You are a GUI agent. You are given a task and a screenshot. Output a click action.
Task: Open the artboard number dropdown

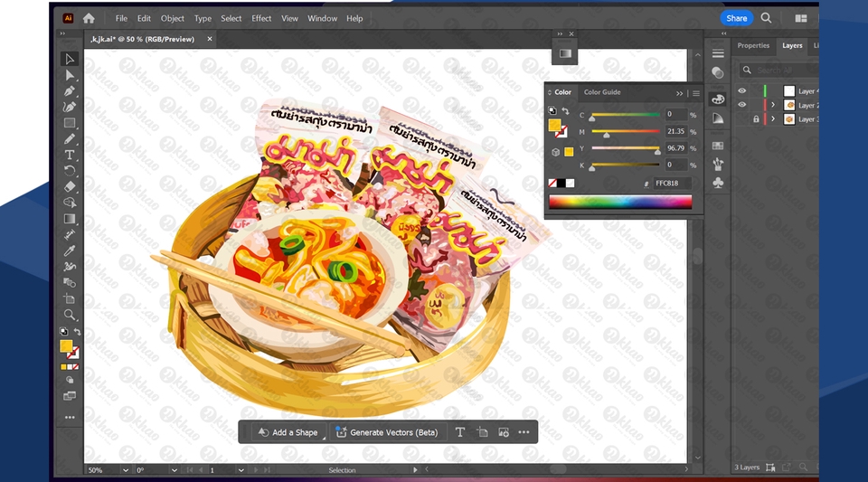tap(241, 470)
